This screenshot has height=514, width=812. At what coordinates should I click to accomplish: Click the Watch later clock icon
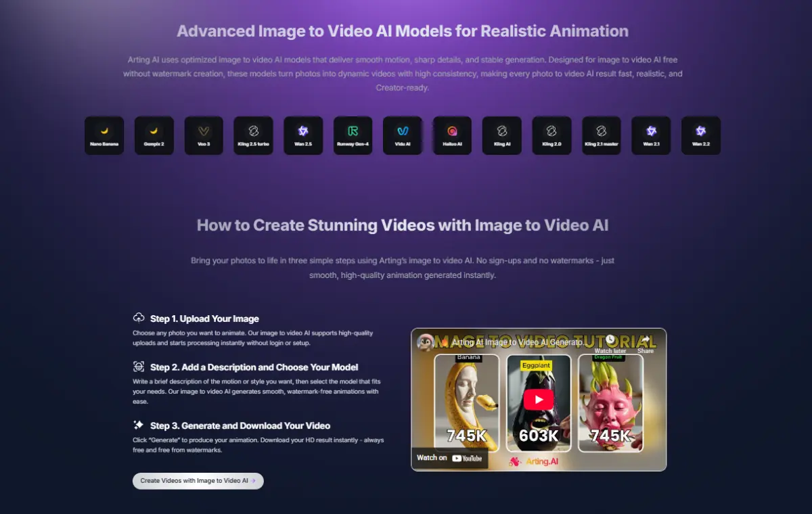[610, 340]
